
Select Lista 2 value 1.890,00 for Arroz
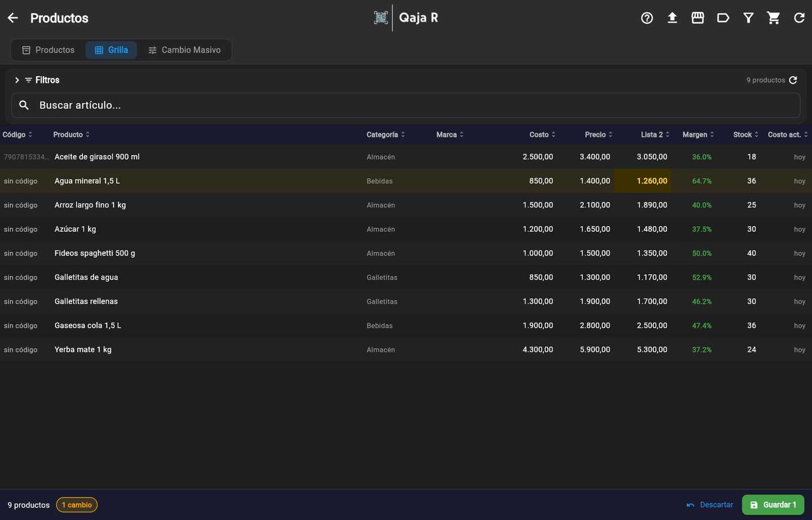(652, 205)
